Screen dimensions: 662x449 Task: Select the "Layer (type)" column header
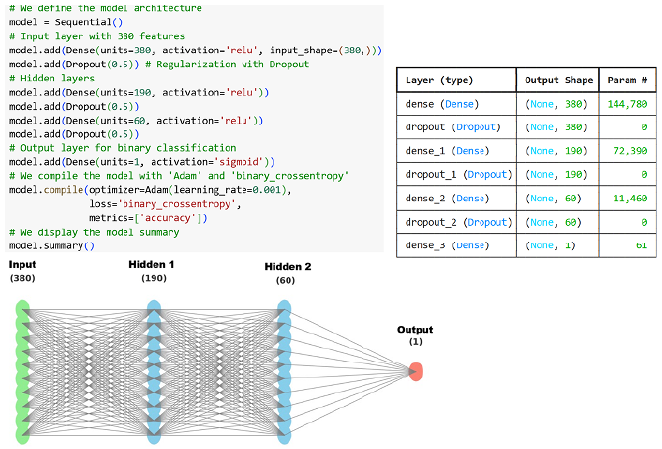coord(439,80)
